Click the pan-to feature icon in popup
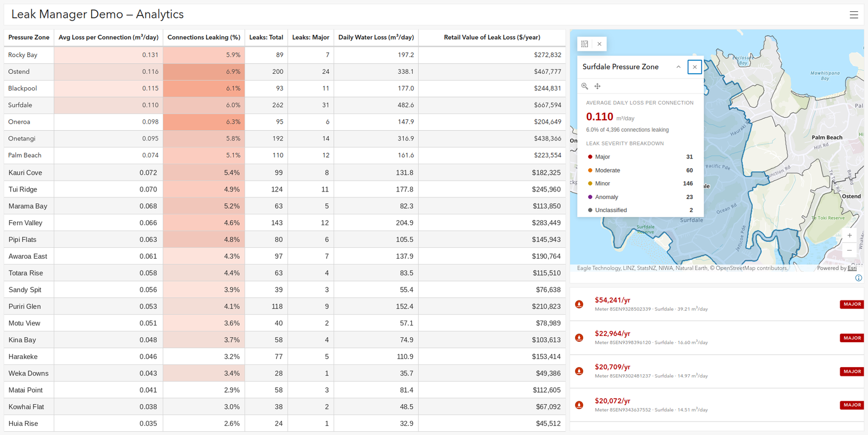Screen dimensions: 868x435 [597, 86]
